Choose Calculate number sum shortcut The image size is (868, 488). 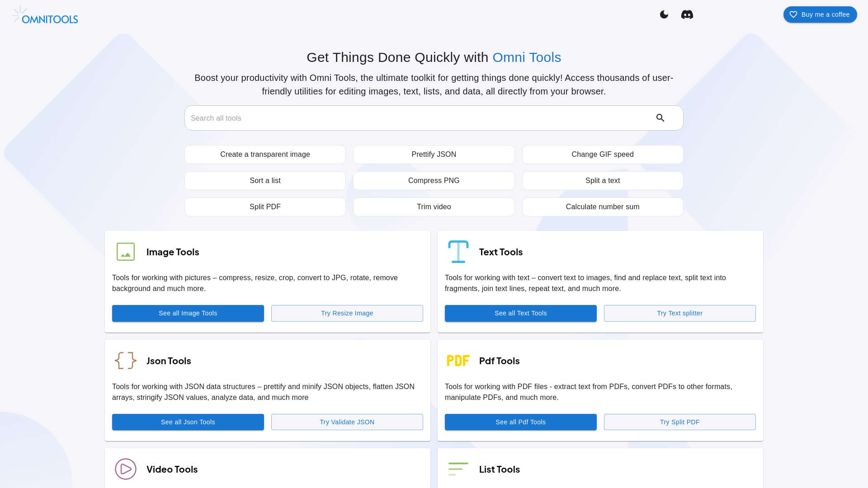602,207
